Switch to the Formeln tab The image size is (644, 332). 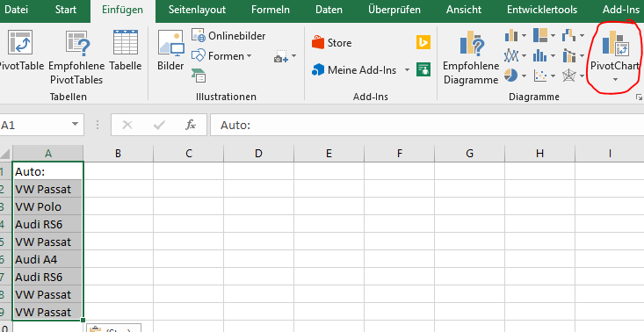tap(271, 10)
